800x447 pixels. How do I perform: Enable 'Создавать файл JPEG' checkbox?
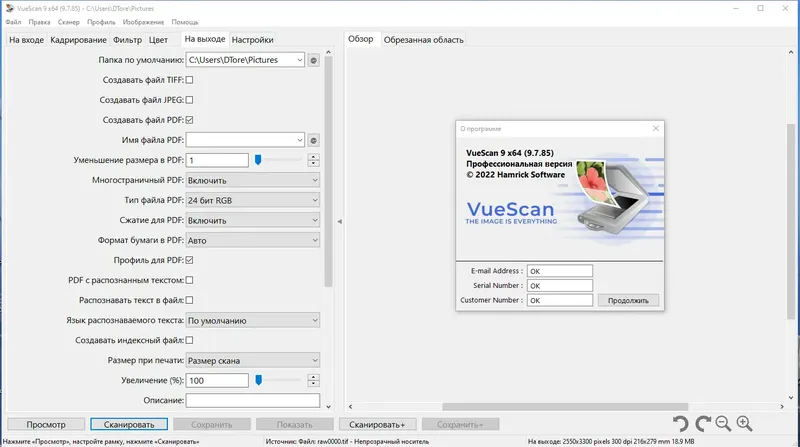[x=189, y=100]
